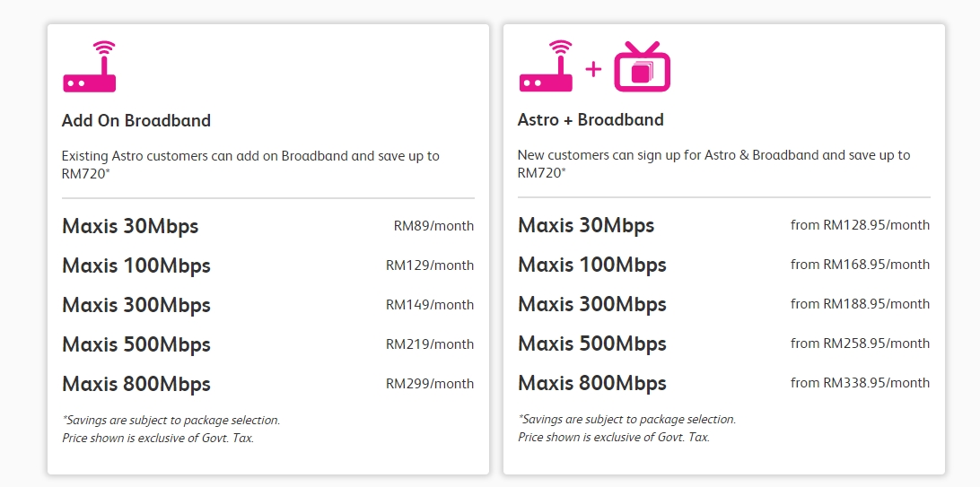Viewport: 980px width, 487px height.
Task: Pick the Maxis 500Mbps add-on plan
Action: click(x=136, y=344)
